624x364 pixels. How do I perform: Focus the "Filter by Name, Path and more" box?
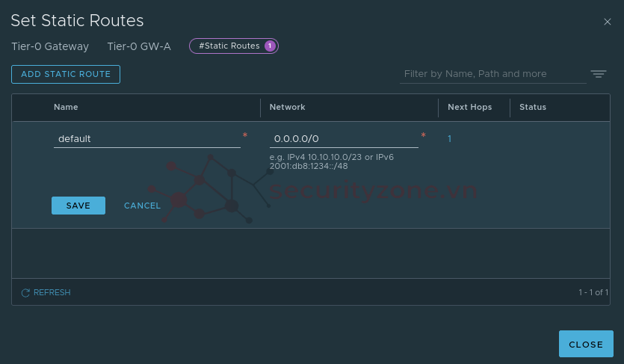492,74
